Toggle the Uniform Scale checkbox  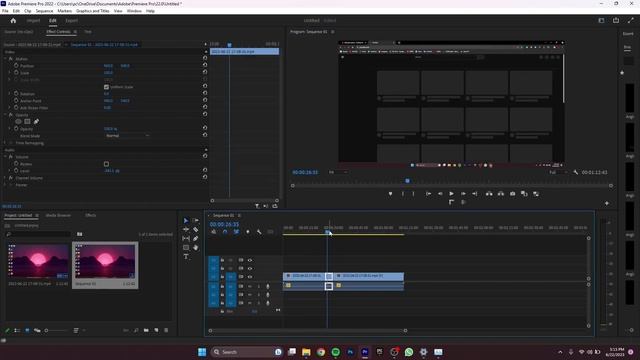pos(107,87)
